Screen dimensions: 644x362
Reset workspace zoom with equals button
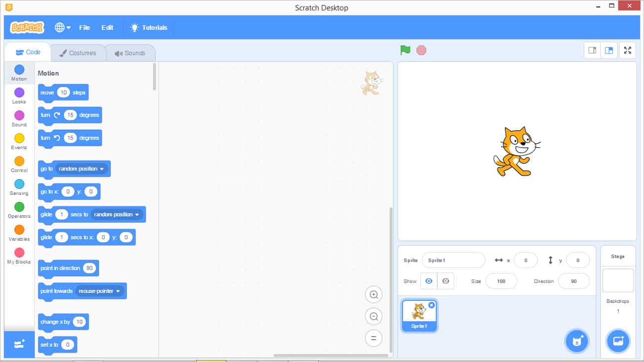(374, 338)
